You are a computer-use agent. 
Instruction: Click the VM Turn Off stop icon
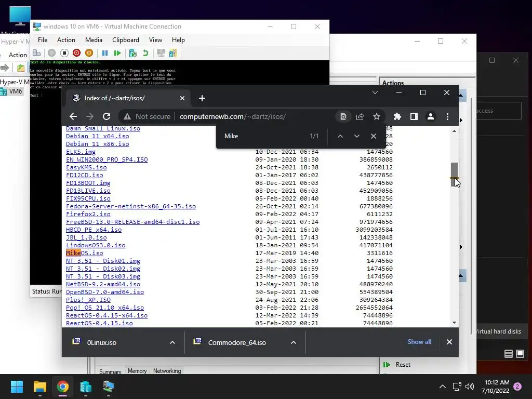64,53
